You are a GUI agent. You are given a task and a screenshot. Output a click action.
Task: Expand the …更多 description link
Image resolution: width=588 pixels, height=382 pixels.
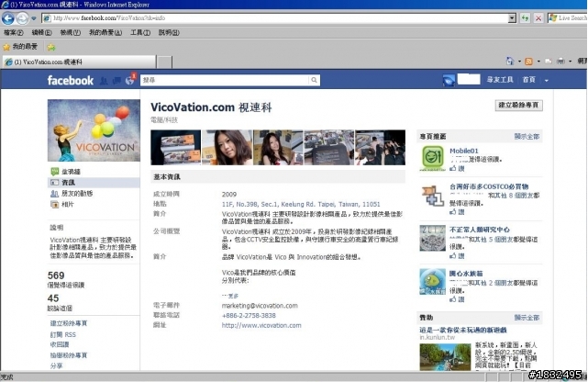(230, 296)
